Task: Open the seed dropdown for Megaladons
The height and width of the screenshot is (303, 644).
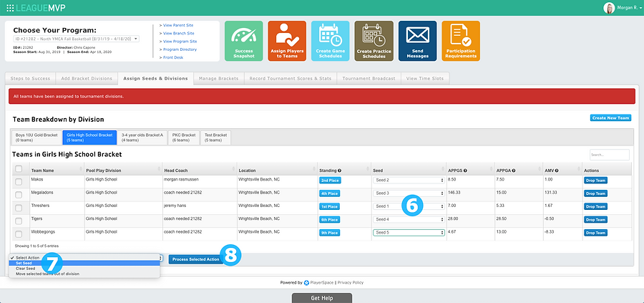Action: (x=409, y=193)
